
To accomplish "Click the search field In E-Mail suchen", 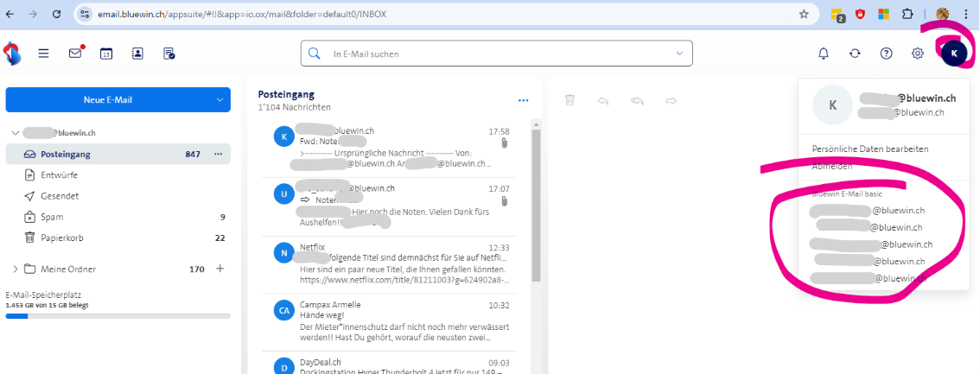I will (497, 54).
